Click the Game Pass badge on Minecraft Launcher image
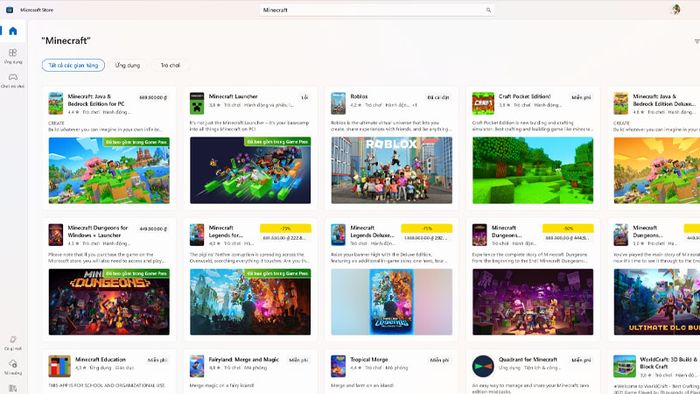700x394 pixels. click(x=277, y=141)
